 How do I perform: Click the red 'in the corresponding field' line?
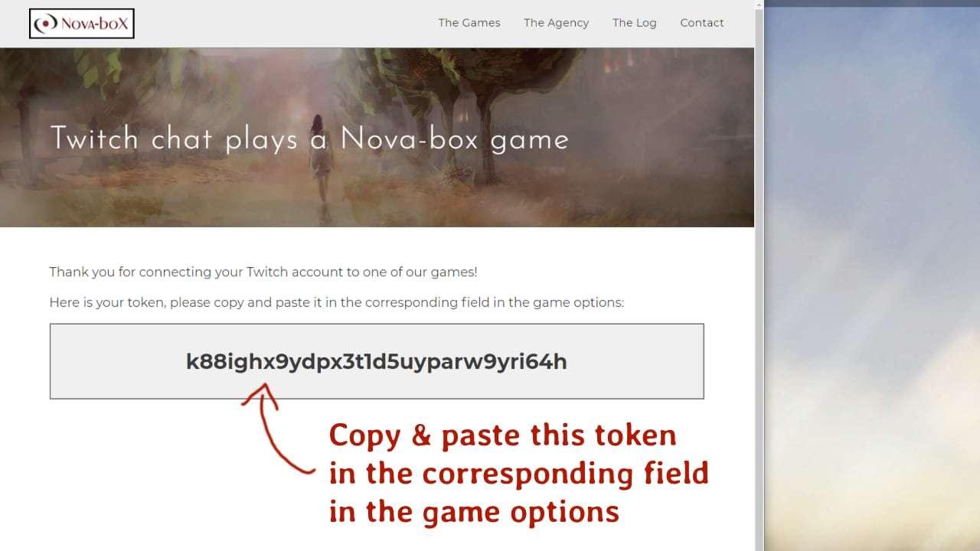coord(519,474)
